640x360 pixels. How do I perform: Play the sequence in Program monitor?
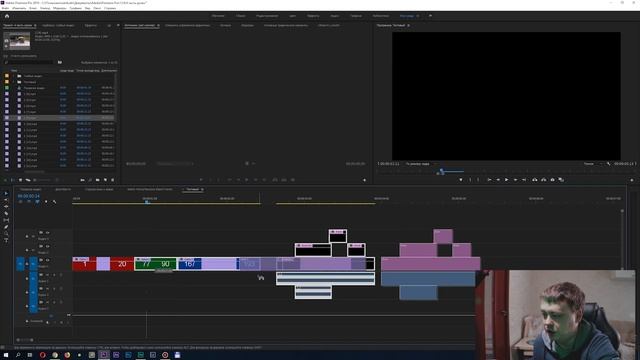tap(507, 180)
